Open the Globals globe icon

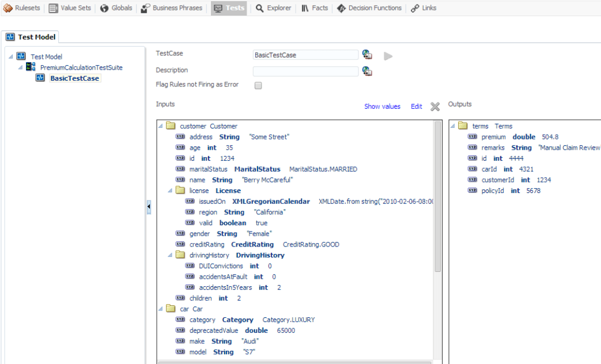(104, 8)
